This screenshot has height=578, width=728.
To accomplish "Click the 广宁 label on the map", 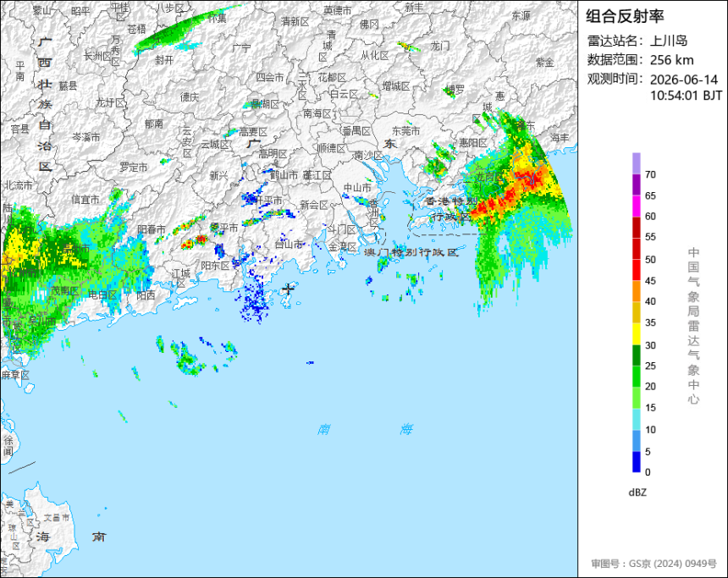I will [241, 48].
